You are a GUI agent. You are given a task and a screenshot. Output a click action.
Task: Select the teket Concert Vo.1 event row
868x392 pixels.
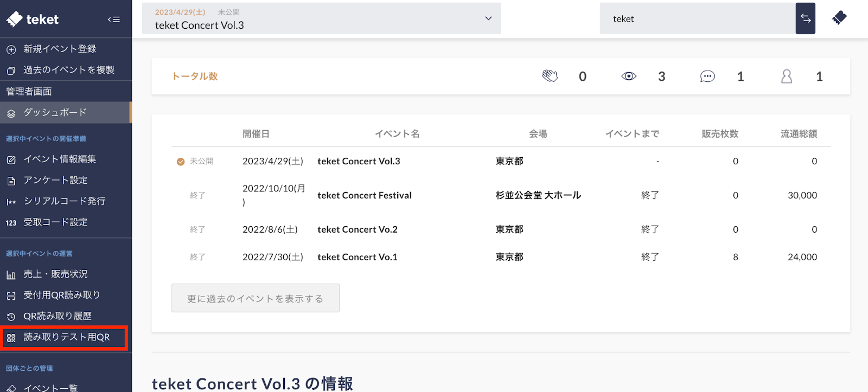click(501, 257)
